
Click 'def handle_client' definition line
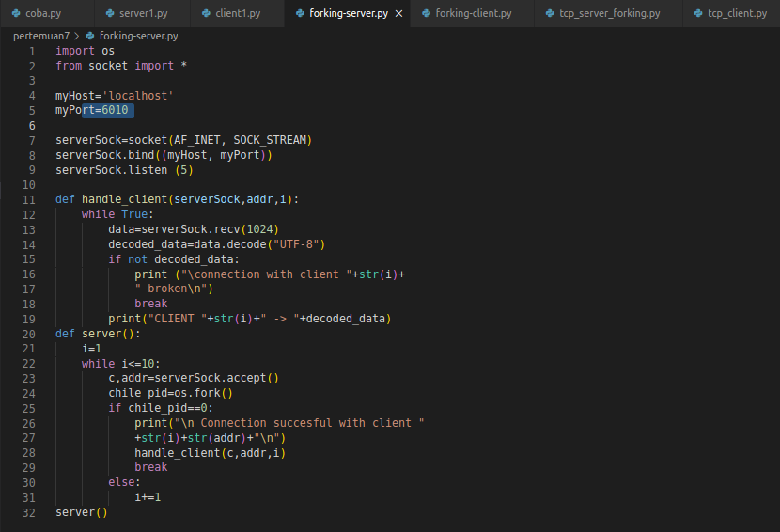(177, 199)
